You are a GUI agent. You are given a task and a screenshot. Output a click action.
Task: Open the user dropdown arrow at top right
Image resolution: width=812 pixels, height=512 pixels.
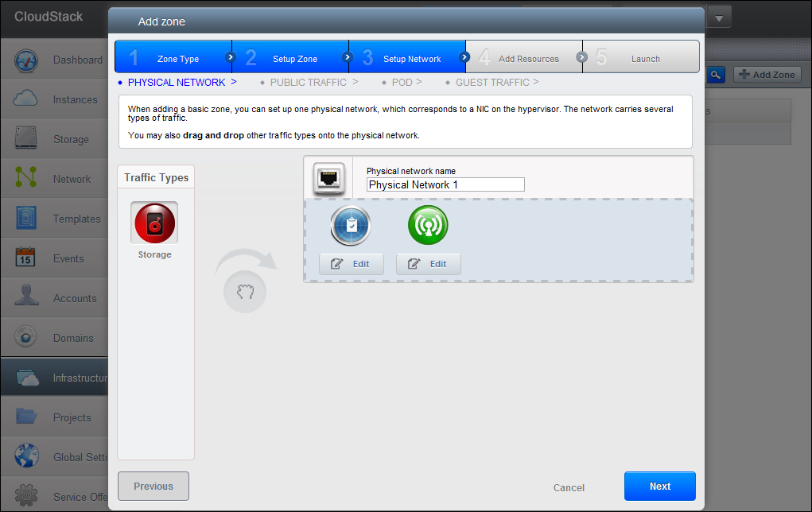coord(719,17)
